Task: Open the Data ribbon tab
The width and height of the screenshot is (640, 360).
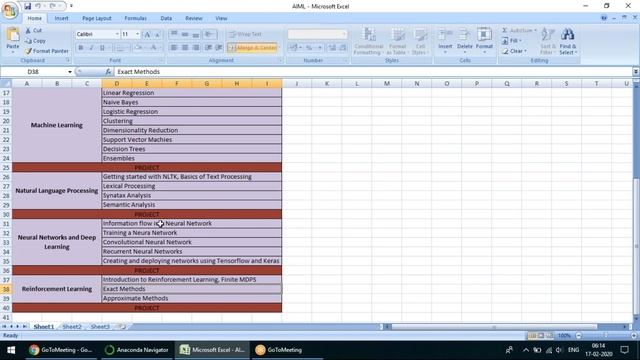Action: (x=166, y=18)
